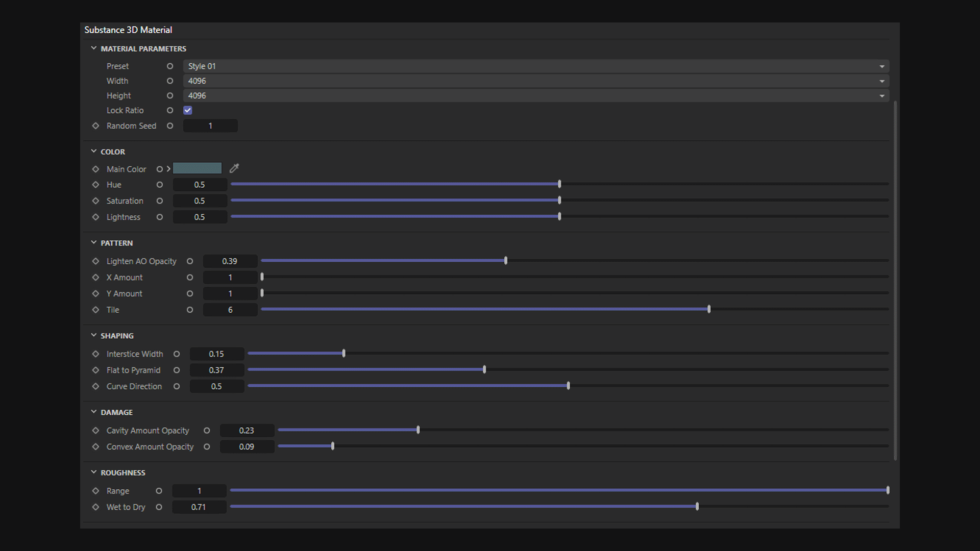Click the circle icon beside Width

170,81
